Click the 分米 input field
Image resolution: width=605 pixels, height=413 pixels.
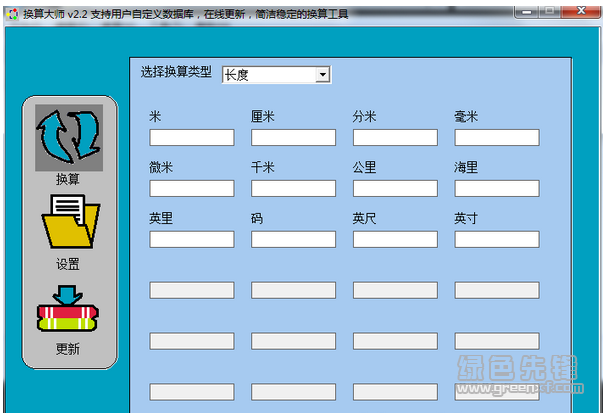point(395,137)
